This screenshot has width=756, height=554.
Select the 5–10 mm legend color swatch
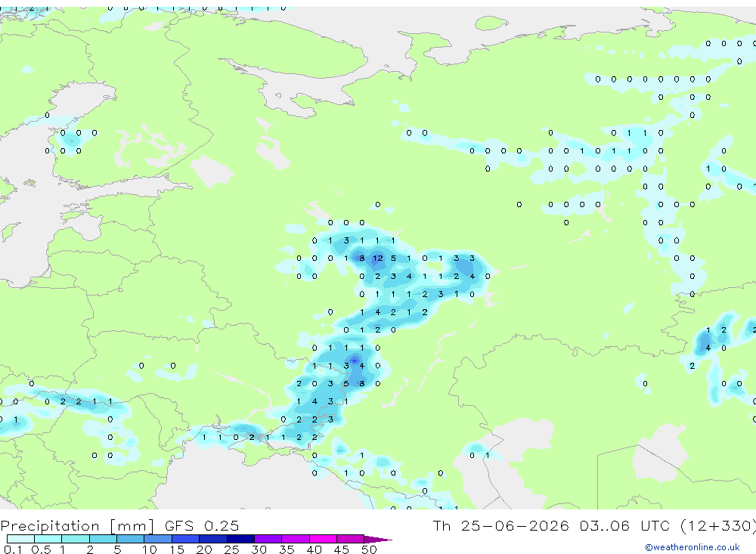coord(131,539)
